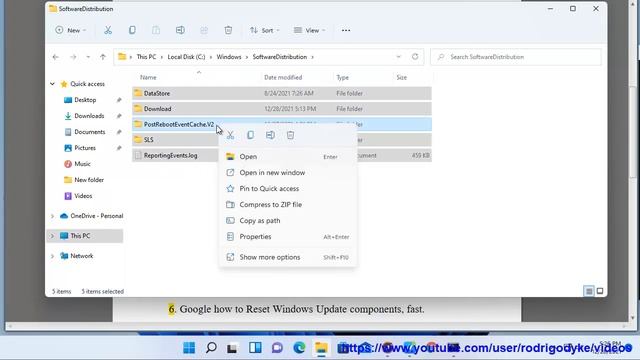This screenshot has height=360, width=640.
Task: Open Pictures in Quick access
Action: [85, 148]
